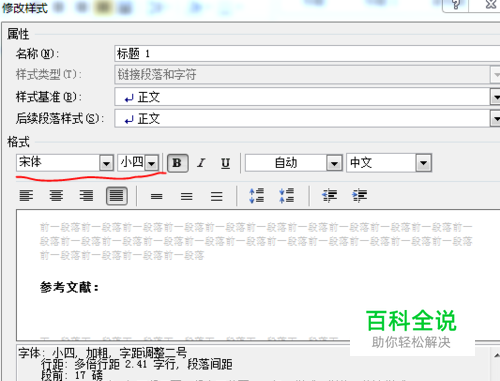
Task: Expand 后续段落样式 dropdown arrow
Action: pyautogui.click(x=496, y=119)
